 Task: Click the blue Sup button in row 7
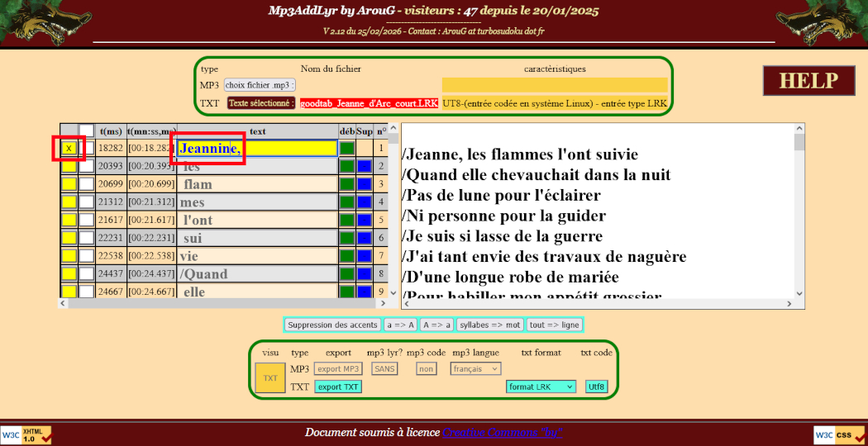(365, 257)
